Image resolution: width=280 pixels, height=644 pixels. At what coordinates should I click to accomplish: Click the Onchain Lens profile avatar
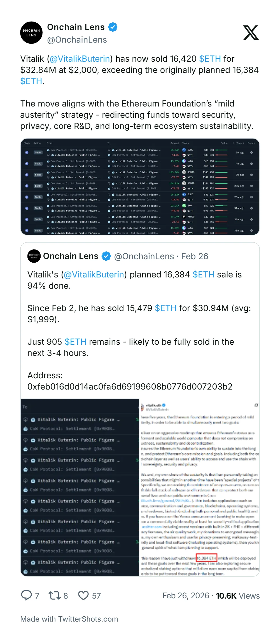click(31, 33)
